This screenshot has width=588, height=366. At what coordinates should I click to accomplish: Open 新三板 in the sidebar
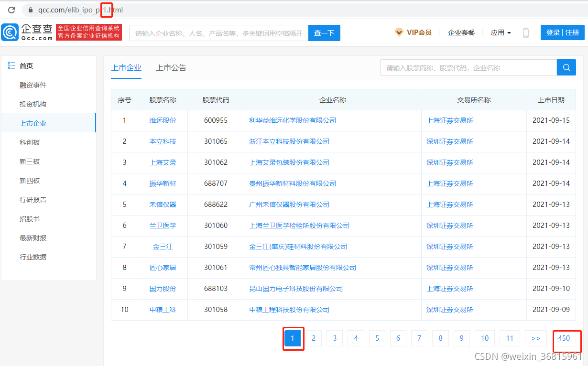30,161
